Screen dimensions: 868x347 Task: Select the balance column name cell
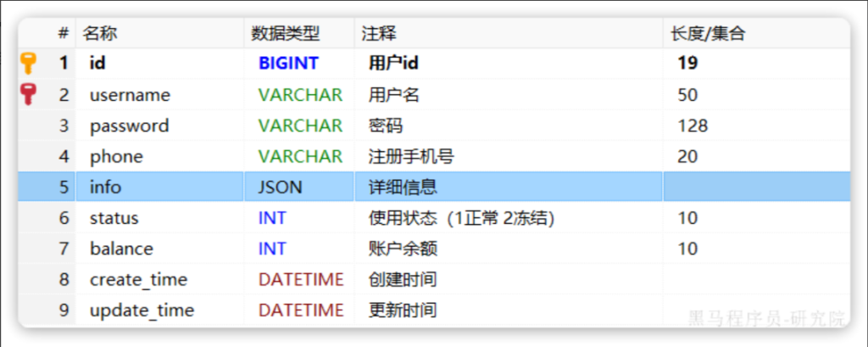(121, 249)
